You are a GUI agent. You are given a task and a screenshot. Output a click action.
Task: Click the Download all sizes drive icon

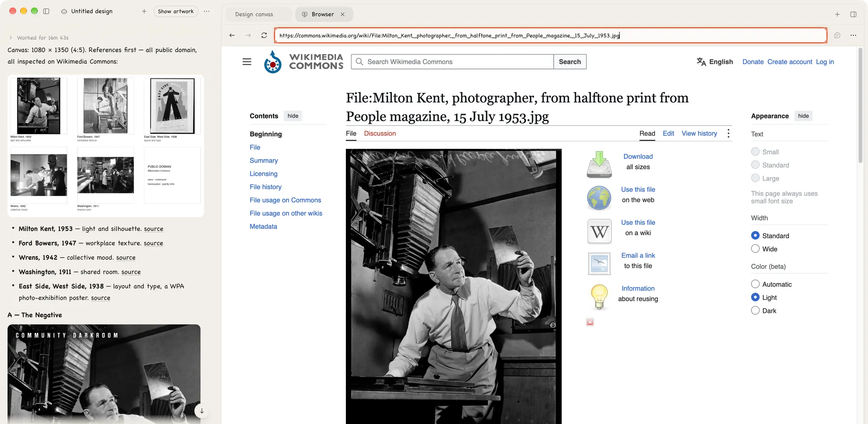599,164
